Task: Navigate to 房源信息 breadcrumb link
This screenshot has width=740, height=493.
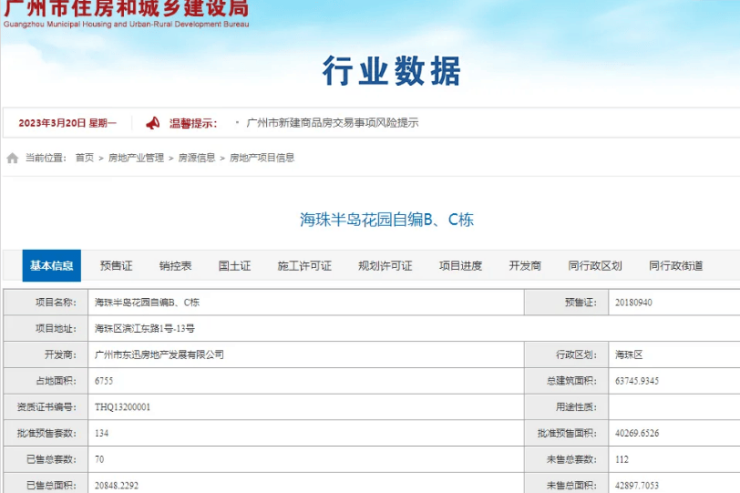Action: [x=197, y=158]
